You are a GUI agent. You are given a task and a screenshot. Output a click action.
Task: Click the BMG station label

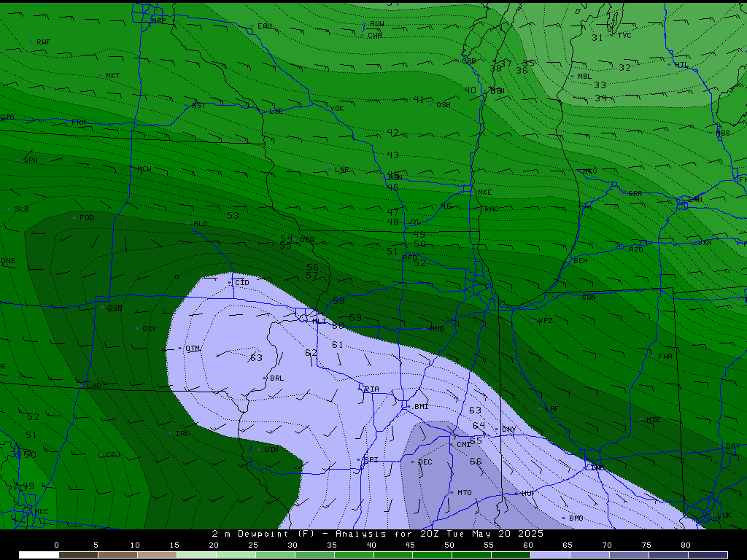click(x=576, y=518)
